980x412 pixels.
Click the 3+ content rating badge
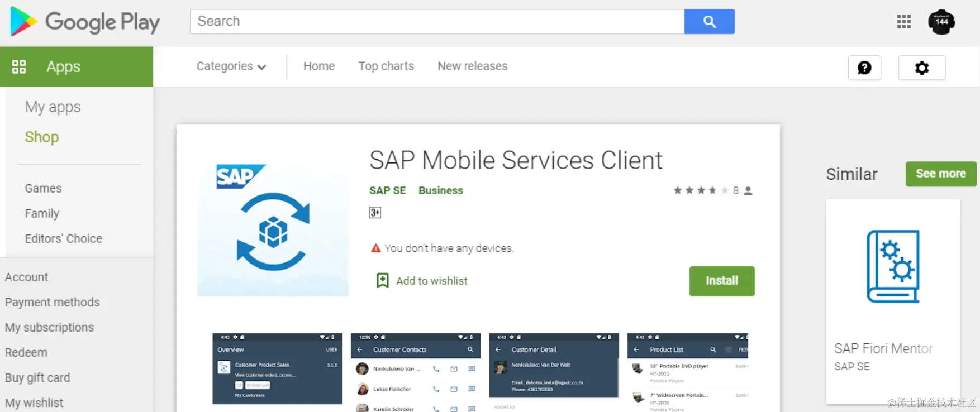coord(375,213)
